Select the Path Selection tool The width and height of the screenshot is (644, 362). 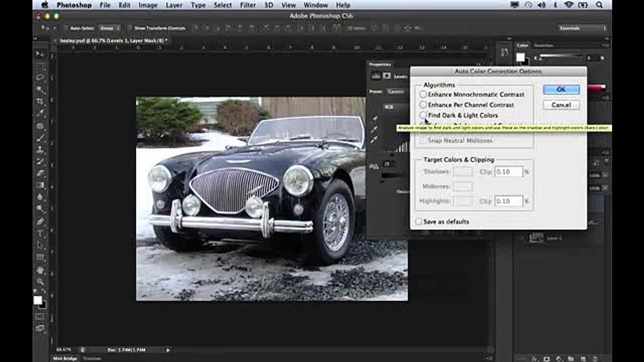coord(40,245)
